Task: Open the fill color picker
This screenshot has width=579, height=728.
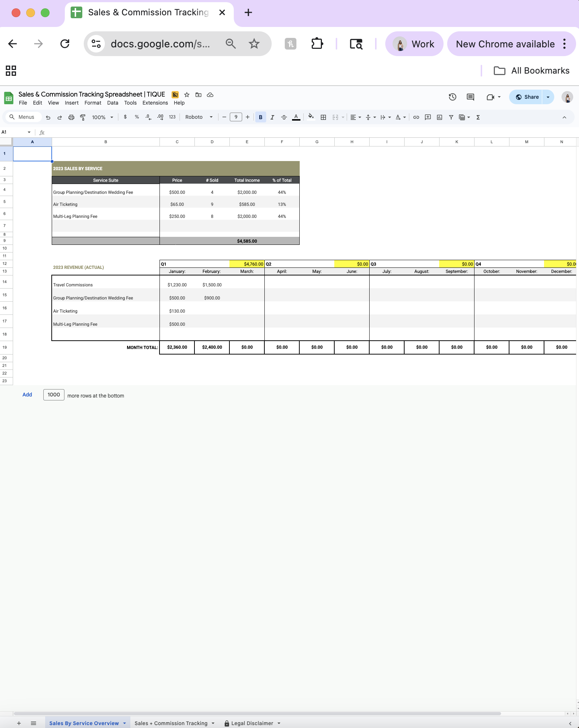Action: (311, 117)
